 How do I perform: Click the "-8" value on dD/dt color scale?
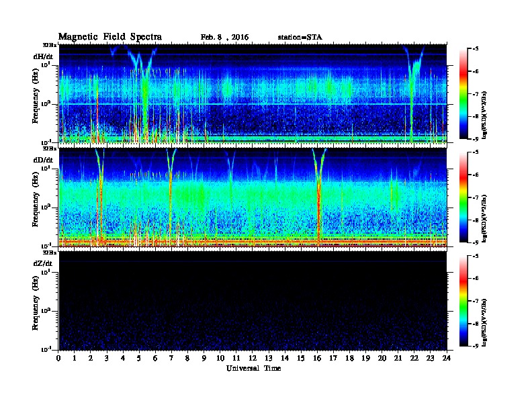pyautogui.click(x=476, y=220)
